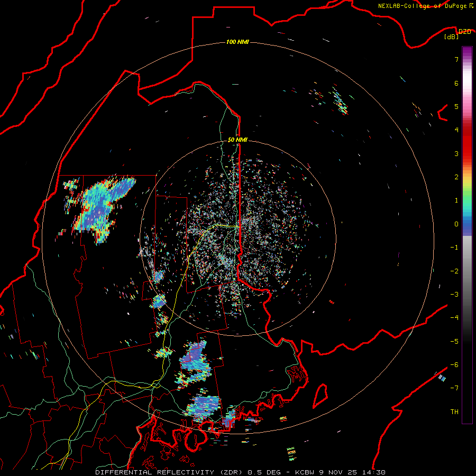The image size is (476, 476).
Task: Click the 6 value on color scale
Action: point(456,83)
